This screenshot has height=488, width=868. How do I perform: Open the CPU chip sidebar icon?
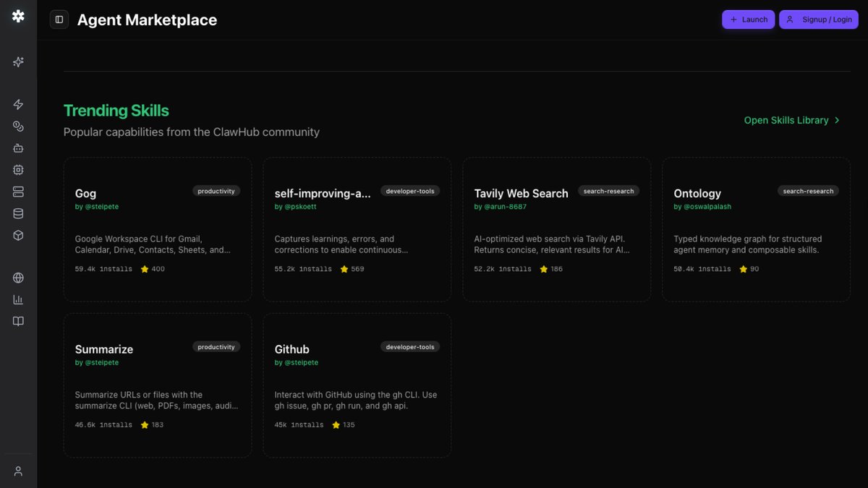[x=18, y=170]
